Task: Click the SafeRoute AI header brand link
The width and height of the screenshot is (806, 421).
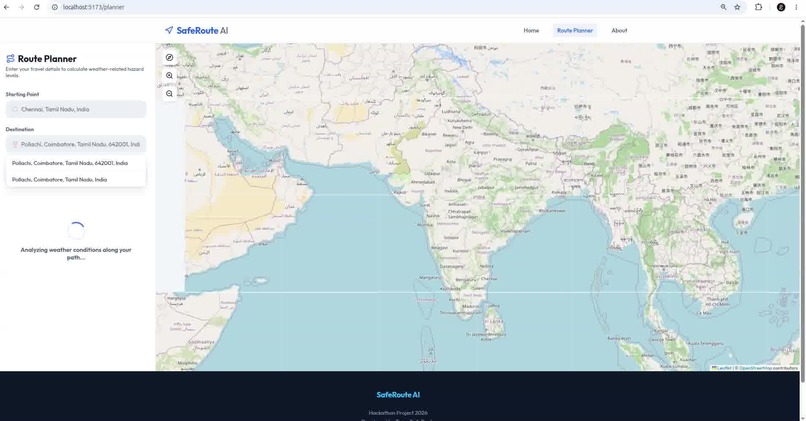Action: coord(196,30)
